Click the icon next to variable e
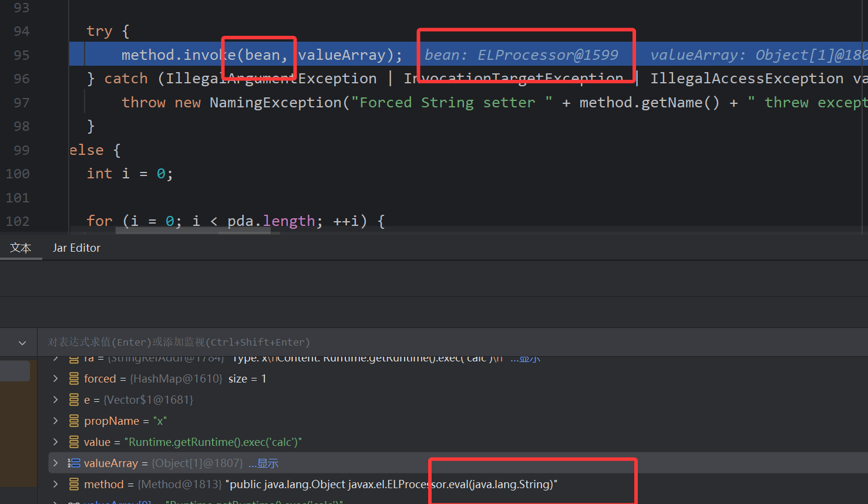 74,400
